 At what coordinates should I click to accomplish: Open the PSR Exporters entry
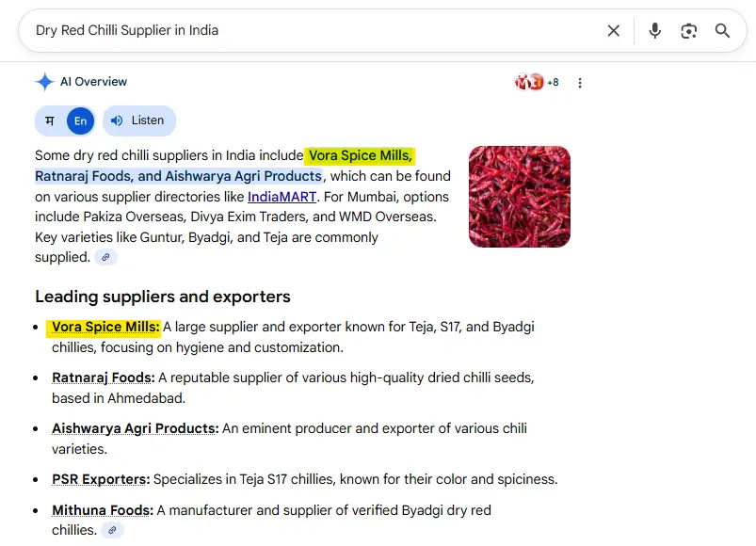coord(101,479)
